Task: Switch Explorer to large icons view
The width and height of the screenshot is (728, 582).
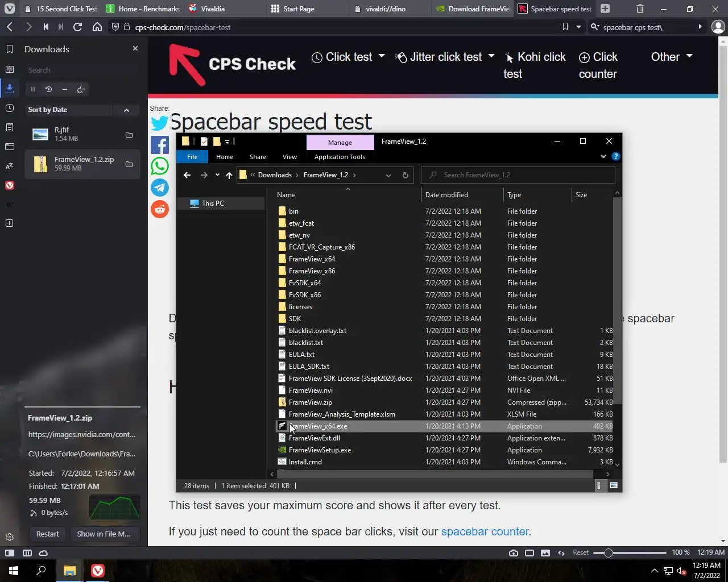Action: (x=614, y=485)
